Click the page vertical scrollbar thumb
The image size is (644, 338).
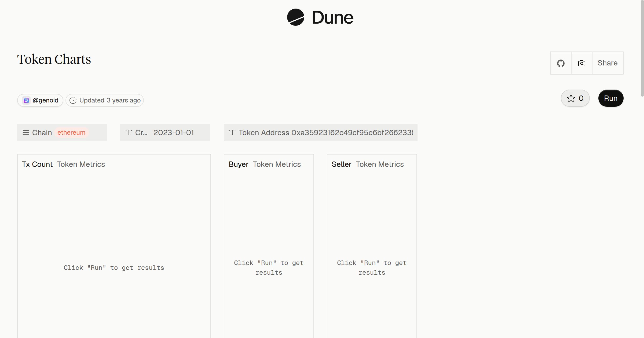642,48
